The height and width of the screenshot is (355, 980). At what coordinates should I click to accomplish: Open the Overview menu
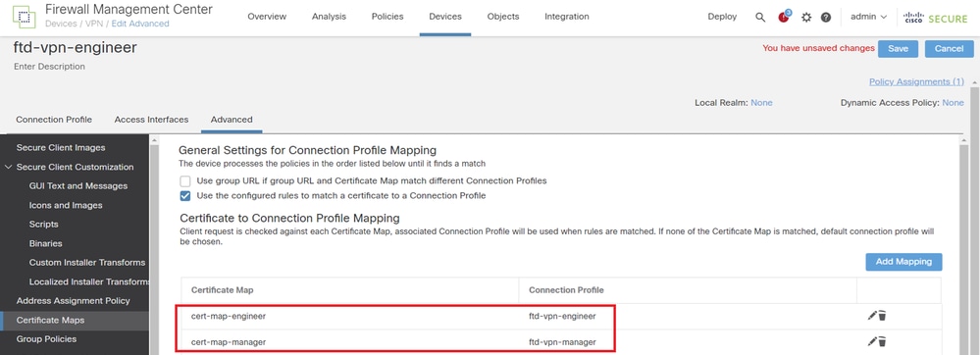267,17
